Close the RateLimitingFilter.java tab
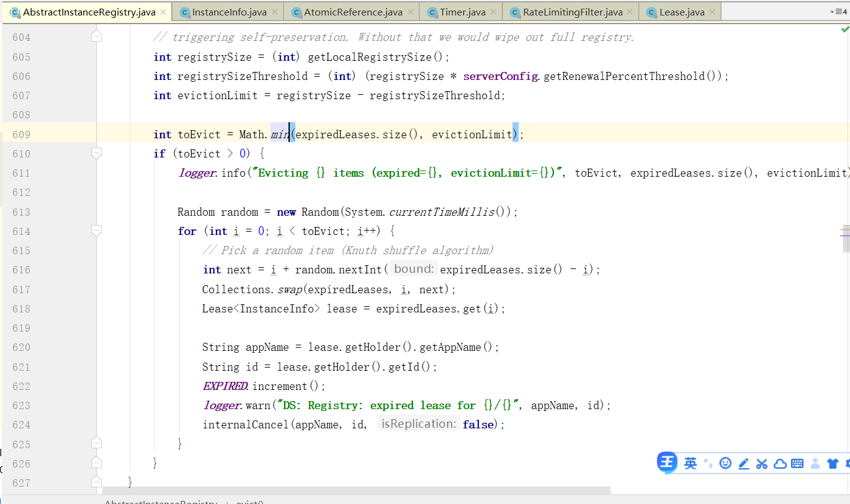 tap(630, 12)
